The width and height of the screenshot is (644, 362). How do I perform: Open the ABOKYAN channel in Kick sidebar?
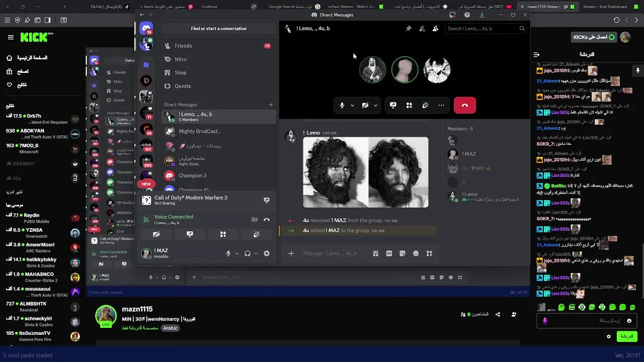click(43, 134)
